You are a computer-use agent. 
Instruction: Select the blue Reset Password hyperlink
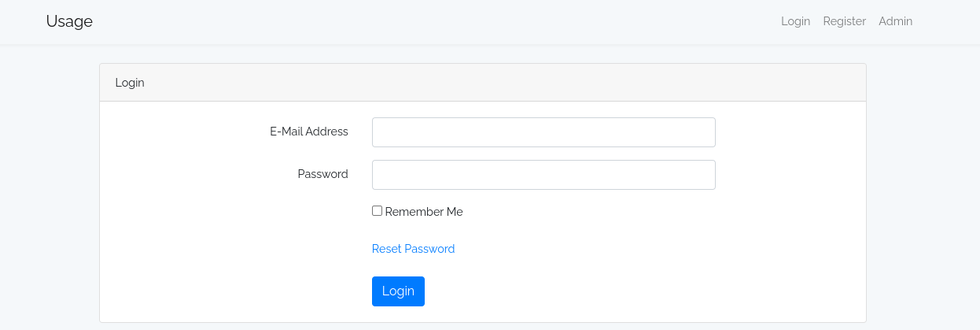click(413, 249)
